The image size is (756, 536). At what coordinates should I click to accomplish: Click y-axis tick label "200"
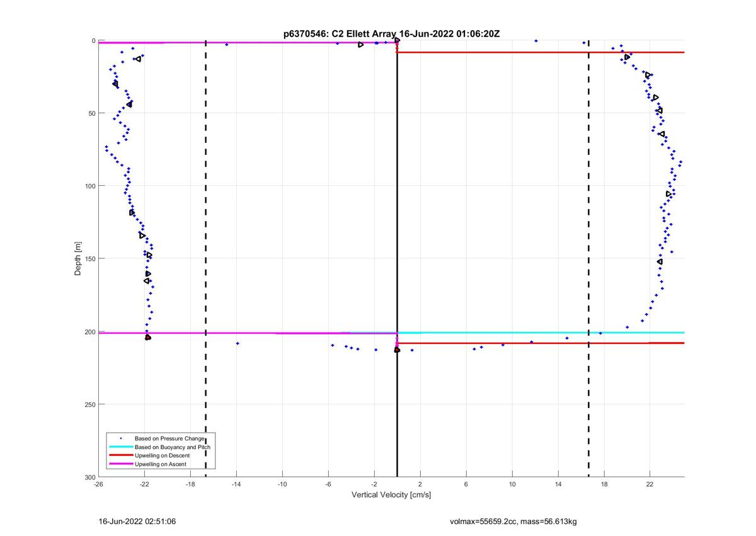[x=89, y=331]
